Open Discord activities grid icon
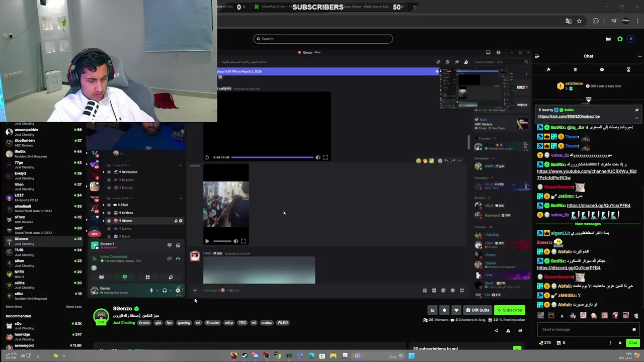644x362 pixels. coord(148,277)
